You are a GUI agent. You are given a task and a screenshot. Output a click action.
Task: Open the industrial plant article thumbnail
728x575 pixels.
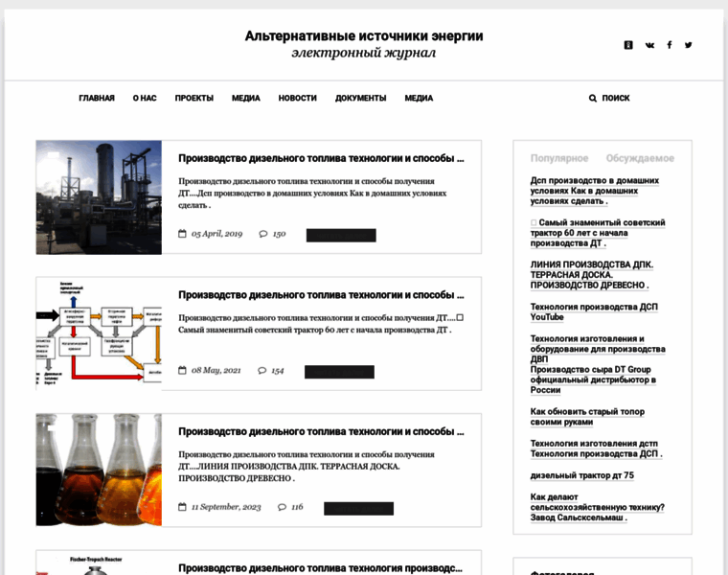99,197
